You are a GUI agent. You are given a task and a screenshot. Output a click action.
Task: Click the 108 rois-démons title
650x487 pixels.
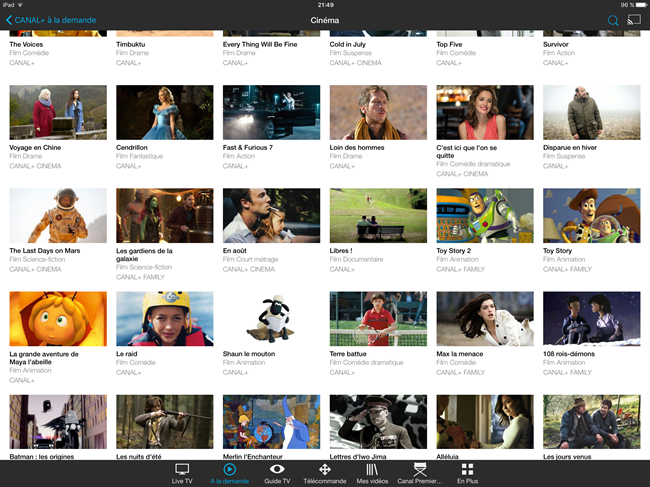(569, 354)
